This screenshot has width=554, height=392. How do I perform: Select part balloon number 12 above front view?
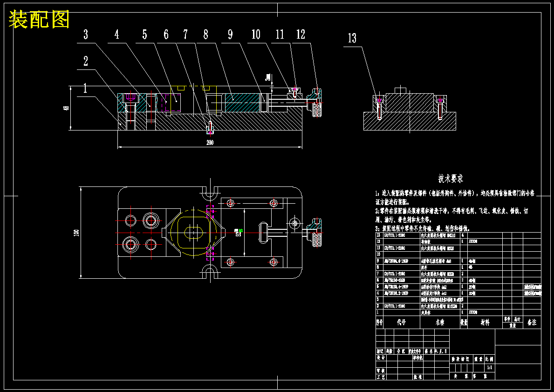[301, 34]
